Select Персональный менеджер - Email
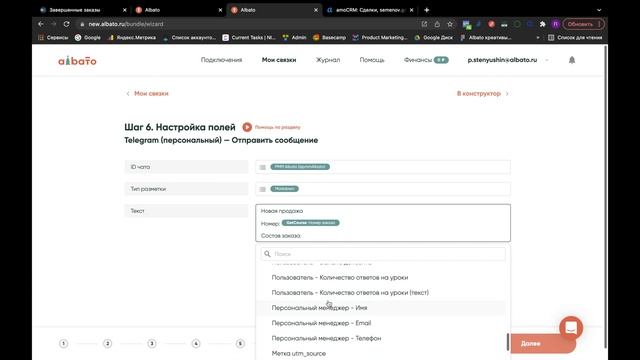Image resolution: width=640 pixels, height=360 pixels. [321, 323]
